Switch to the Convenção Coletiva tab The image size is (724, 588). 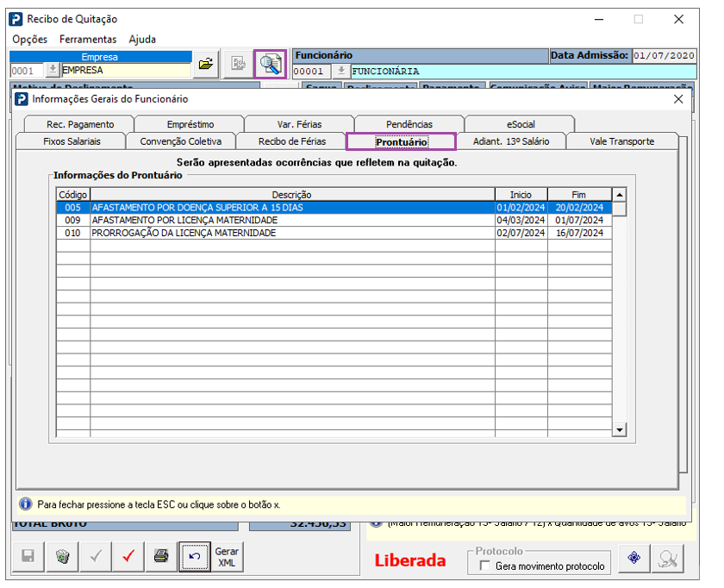180,141
